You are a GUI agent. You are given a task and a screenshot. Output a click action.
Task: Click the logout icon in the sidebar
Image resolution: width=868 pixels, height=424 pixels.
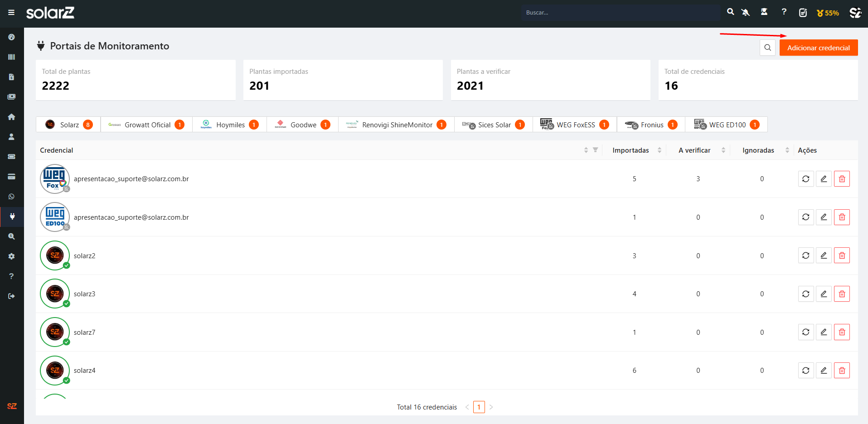tap(11, 296)
